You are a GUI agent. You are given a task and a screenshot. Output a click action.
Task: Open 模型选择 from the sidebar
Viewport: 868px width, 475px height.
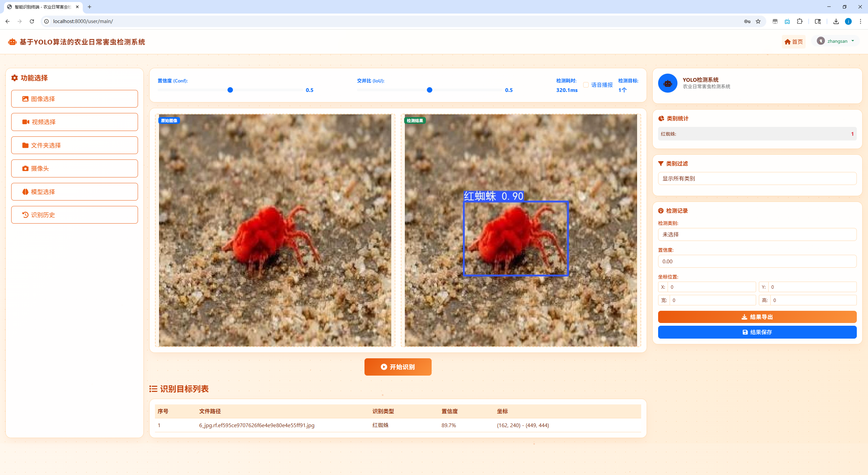tap(75, 192)
